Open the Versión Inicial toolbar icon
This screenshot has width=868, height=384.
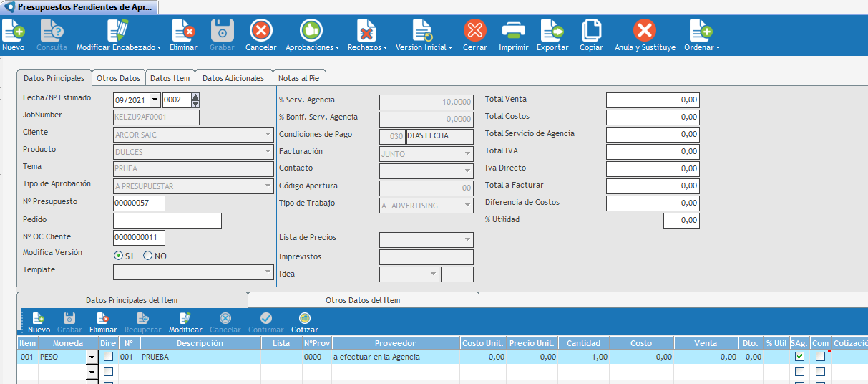pyautogui.click(x=422, y=30)
